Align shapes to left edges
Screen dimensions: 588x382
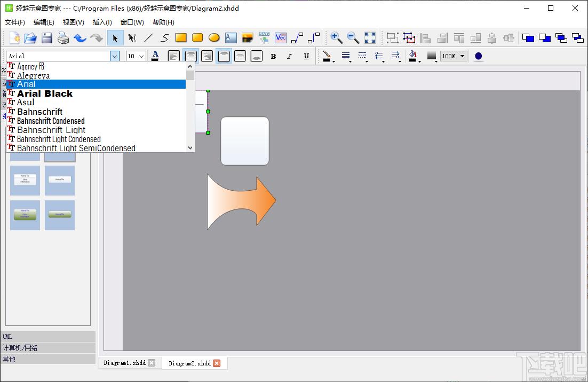tap(426, 38)
